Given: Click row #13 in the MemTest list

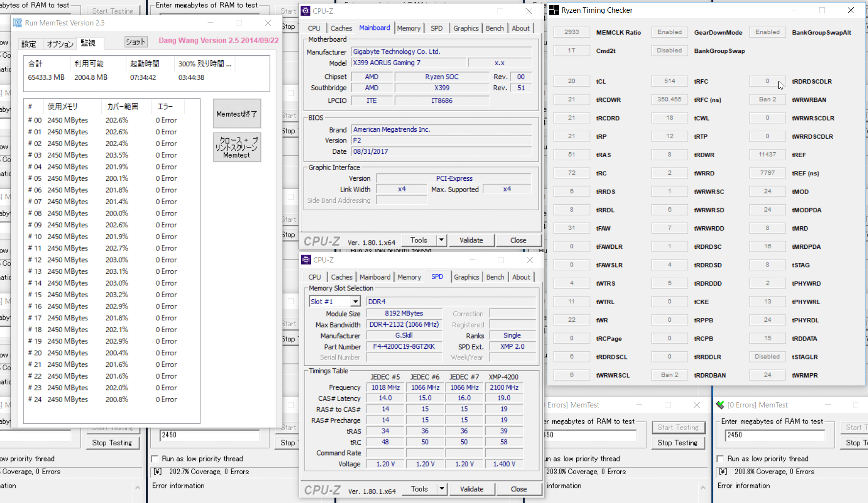Looking at the screenshot, I should 112,271.
